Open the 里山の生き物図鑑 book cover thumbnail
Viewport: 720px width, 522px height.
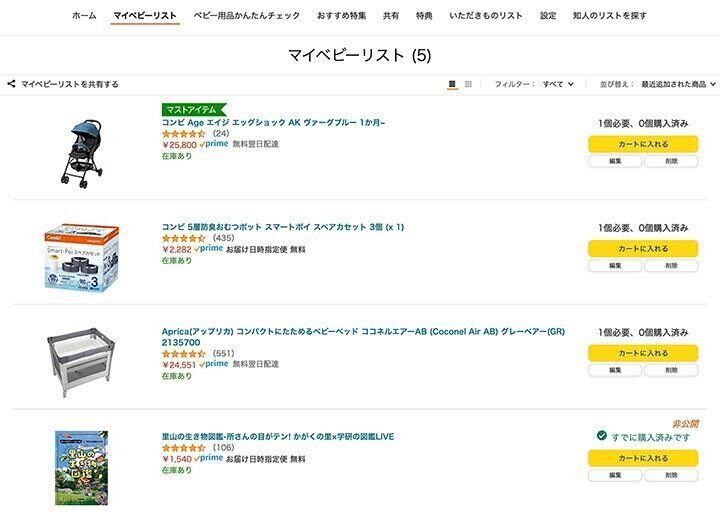click(81, 468)
